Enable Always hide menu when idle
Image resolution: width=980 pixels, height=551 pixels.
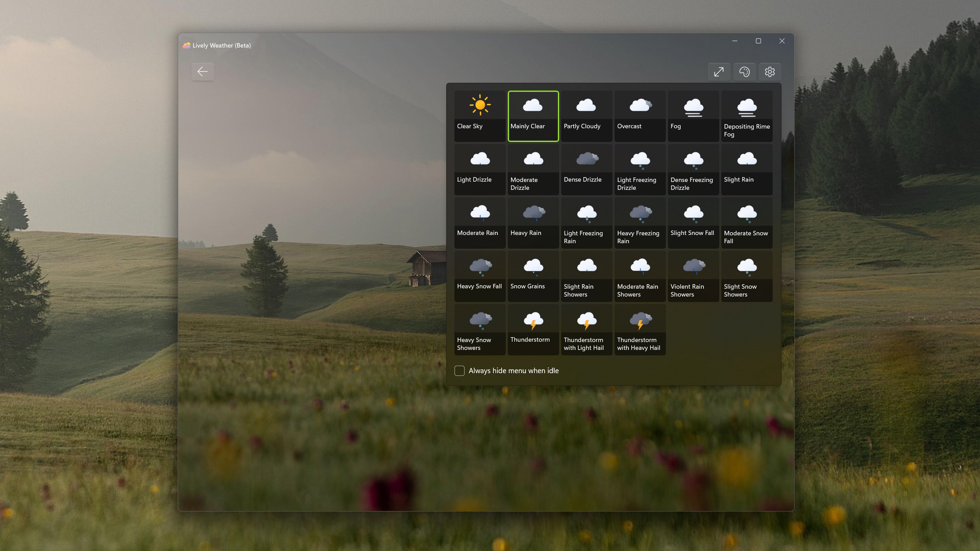pyautogui.click(x=459, y=371)
